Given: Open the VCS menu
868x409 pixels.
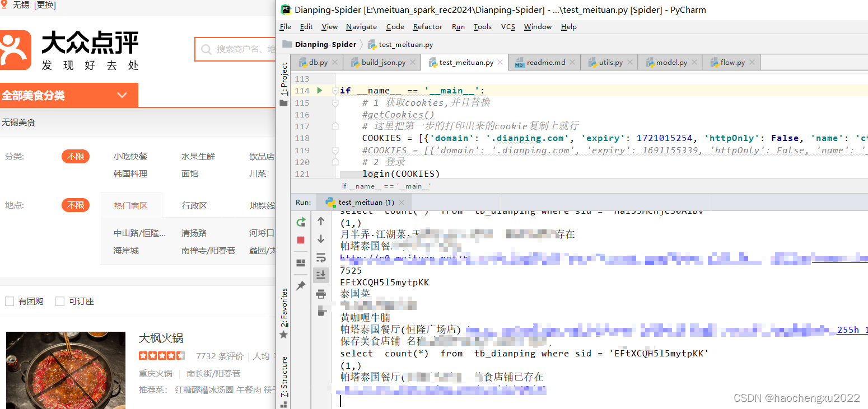Looking at the screenshot, I should tap(508, 26).
